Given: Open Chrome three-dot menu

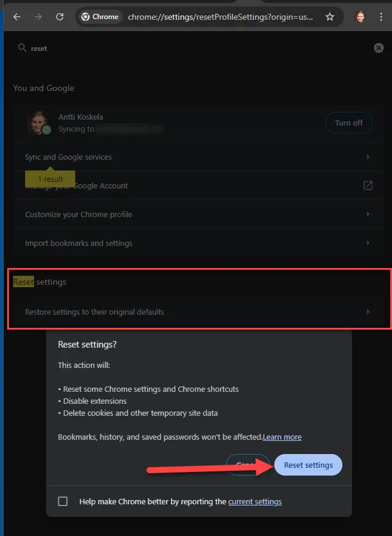Looking at the screenshot, I should tap(381, 17).
